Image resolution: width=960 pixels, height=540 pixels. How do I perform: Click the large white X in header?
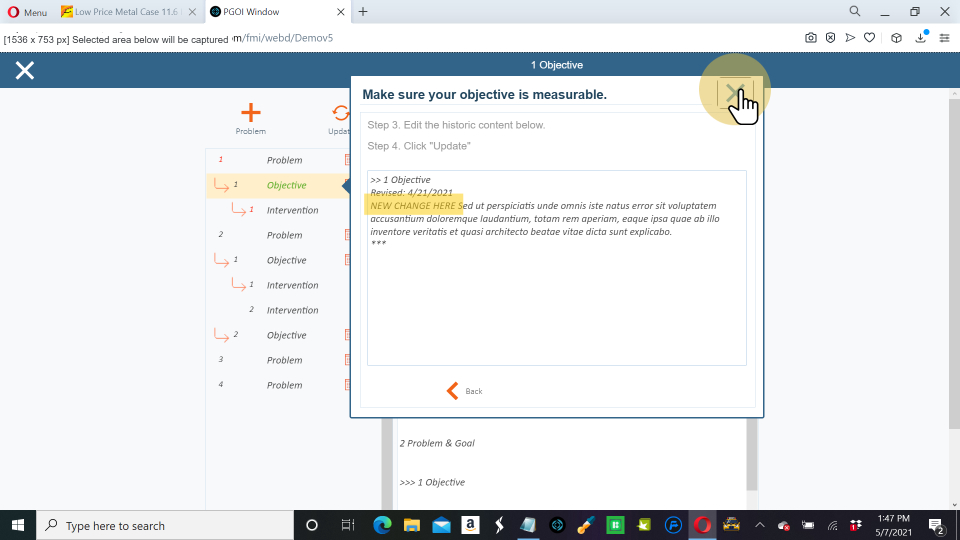[x=25, y=70]
